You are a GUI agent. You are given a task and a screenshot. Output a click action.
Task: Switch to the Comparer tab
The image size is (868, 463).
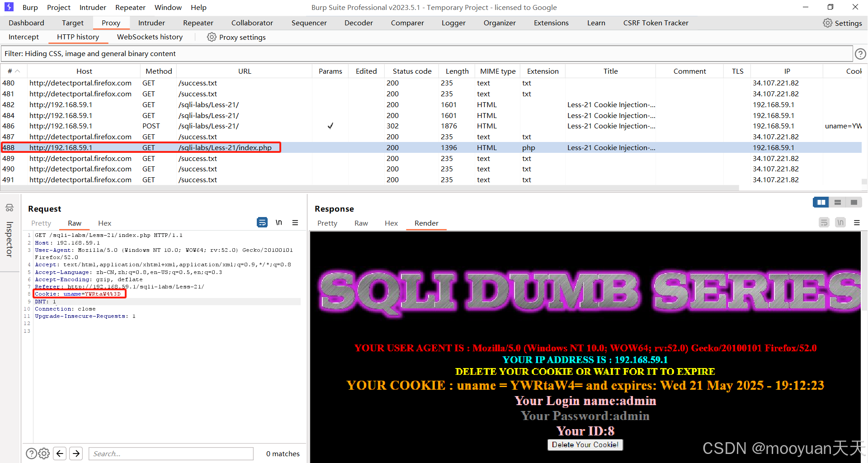click(407, 23)
